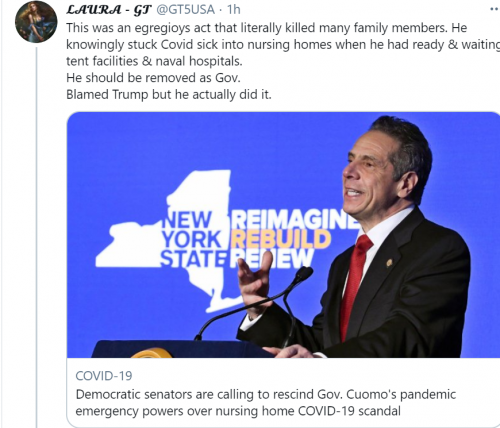Open the @GT5USA handle link
Viewport: 500px width, 428px height.
tap(185, 10)
